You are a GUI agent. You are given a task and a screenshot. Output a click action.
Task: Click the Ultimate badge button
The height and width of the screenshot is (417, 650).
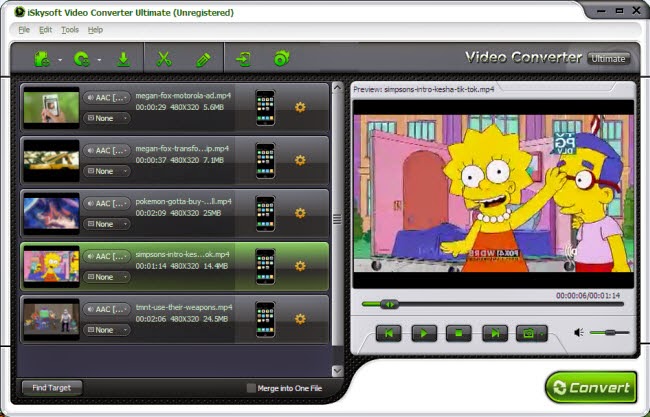pyautogui.click(x=609, y=59)
